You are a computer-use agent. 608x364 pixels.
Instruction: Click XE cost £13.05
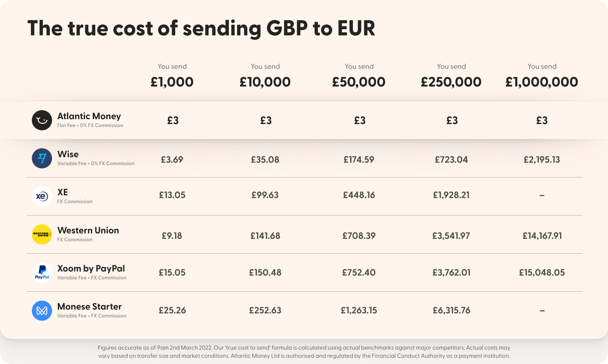point(172,195)
